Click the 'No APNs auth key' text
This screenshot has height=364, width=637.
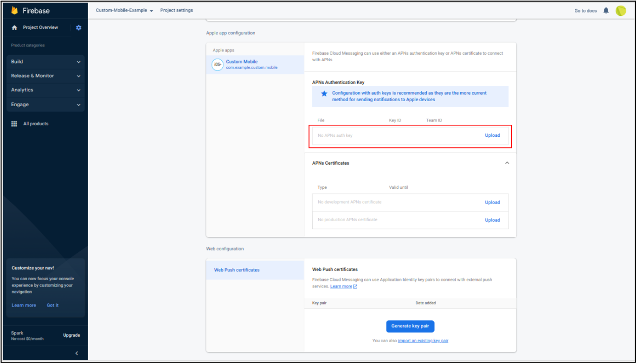335,136
